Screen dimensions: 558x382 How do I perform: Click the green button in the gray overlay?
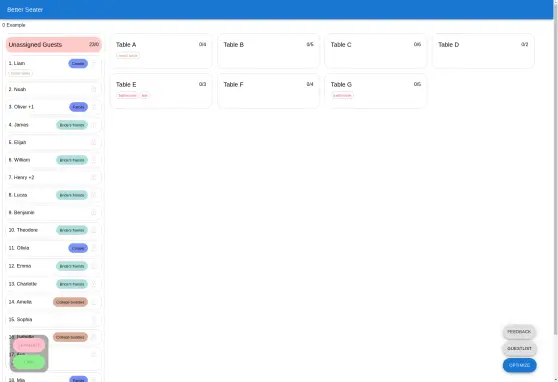[x=29, y=362]
